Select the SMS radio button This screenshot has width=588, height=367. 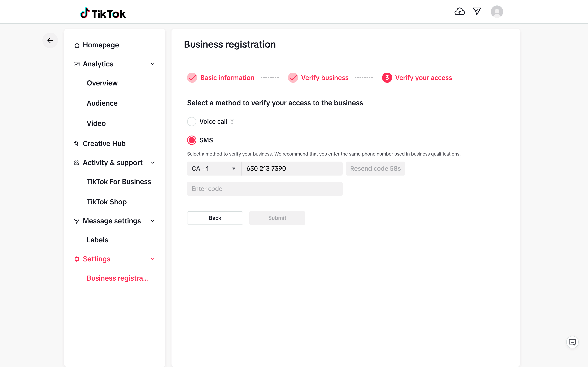[x=192, y=140]
